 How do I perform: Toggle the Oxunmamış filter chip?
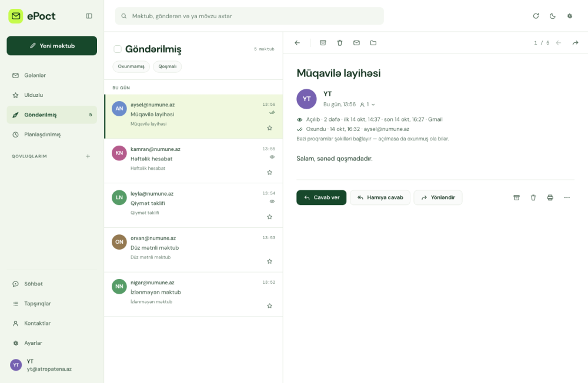[x=131, y=67]
